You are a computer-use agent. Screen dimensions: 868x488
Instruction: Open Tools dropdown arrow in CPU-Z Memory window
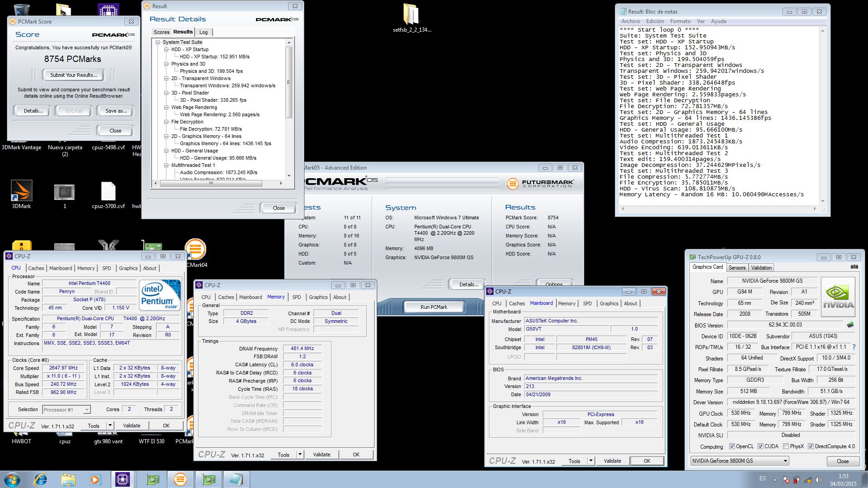coord(299,455)
